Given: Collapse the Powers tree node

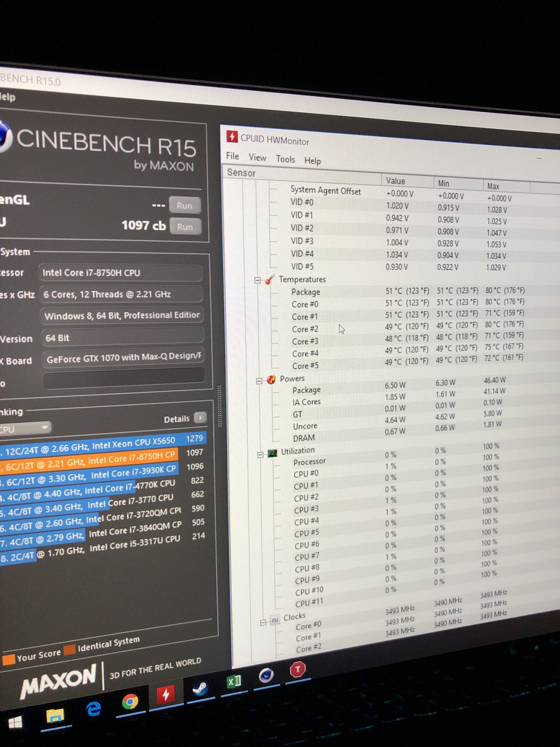Looking at the screenshot, I should click(259, 381).
